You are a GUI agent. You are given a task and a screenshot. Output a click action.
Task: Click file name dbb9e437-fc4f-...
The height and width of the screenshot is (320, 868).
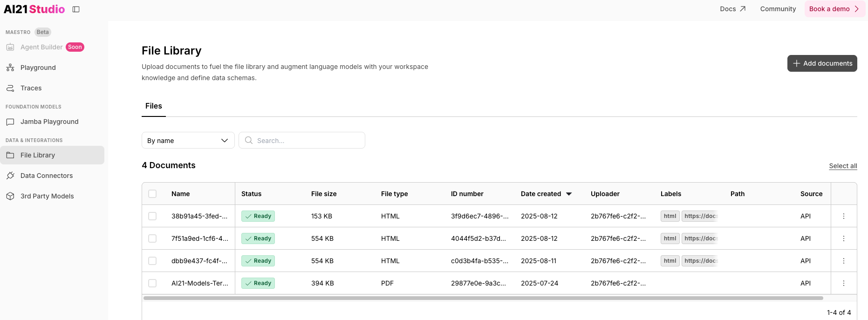point(199,261)
